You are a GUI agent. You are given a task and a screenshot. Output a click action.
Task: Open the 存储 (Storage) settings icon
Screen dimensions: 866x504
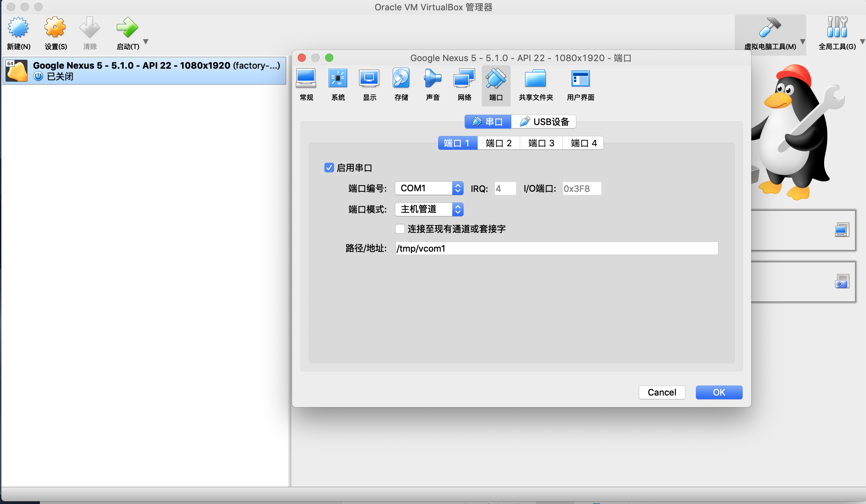401,84
